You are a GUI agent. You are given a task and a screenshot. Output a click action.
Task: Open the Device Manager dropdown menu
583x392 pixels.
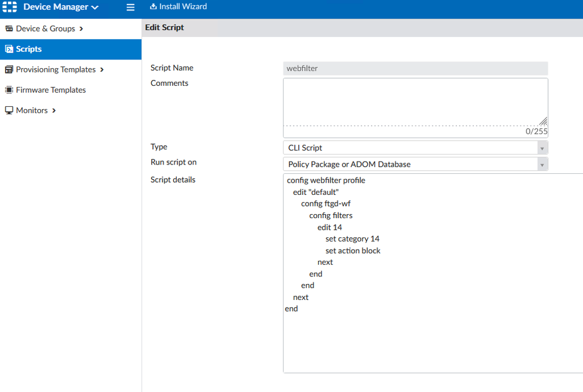(x=61, y=8)
